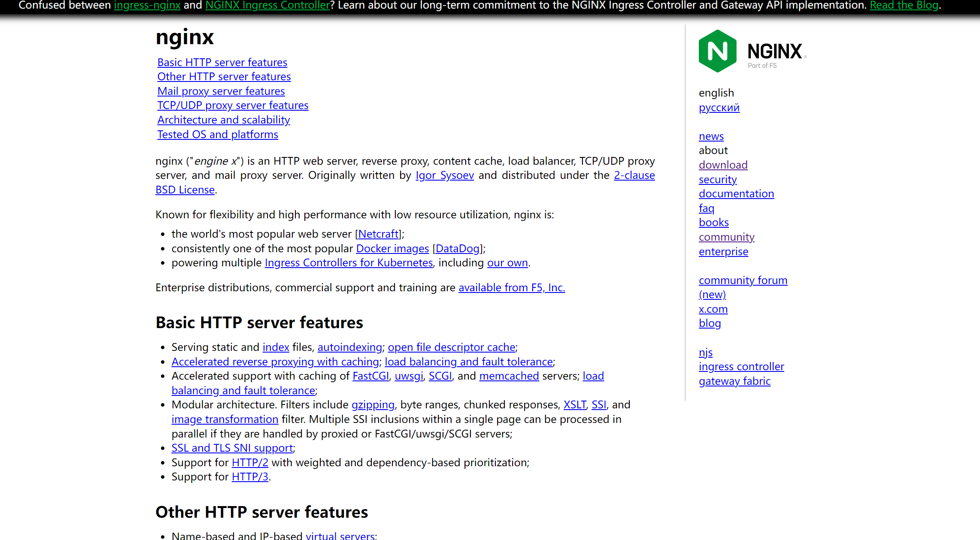The image size is (980, 540).
Task: Open Architecture and scalability section link
Action: [223, 120]
